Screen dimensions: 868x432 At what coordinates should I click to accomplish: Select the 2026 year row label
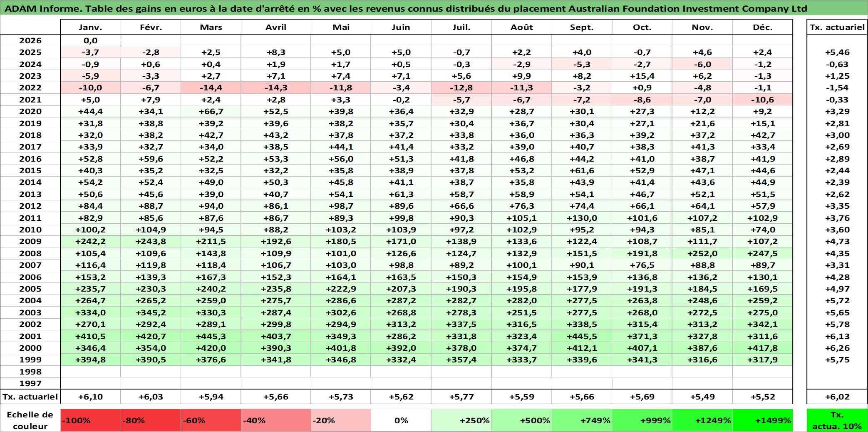pos(30,40)
